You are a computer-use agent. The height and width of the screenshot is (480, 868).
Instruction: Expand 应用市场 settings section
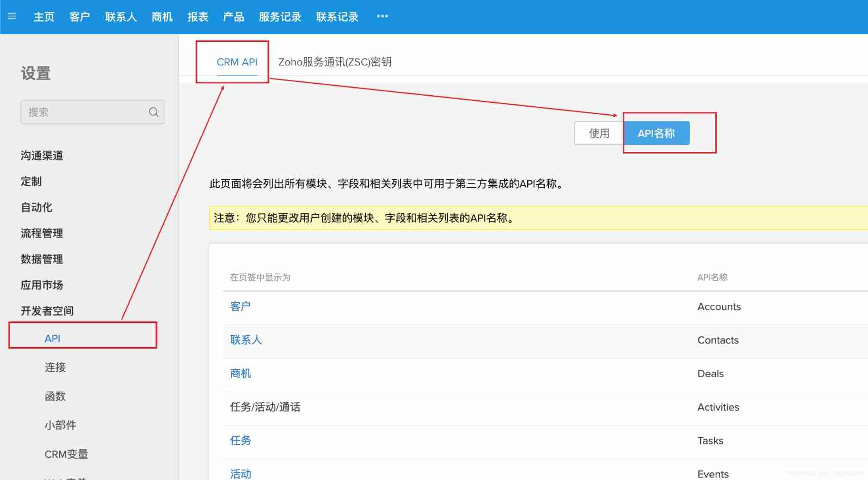42,285
